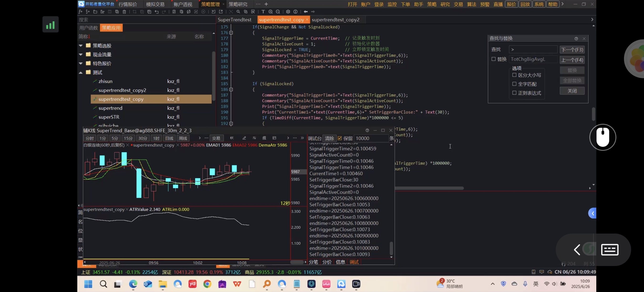Click the 保留 line count input field
This screenshot has height=292, width=644.
[371, 138]
